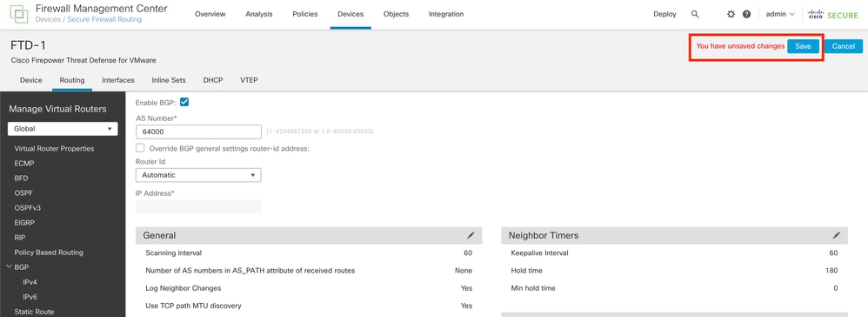Open the Global virtual router dropdown
Screen dimensions: 868x317
click(x=63, y=129)
